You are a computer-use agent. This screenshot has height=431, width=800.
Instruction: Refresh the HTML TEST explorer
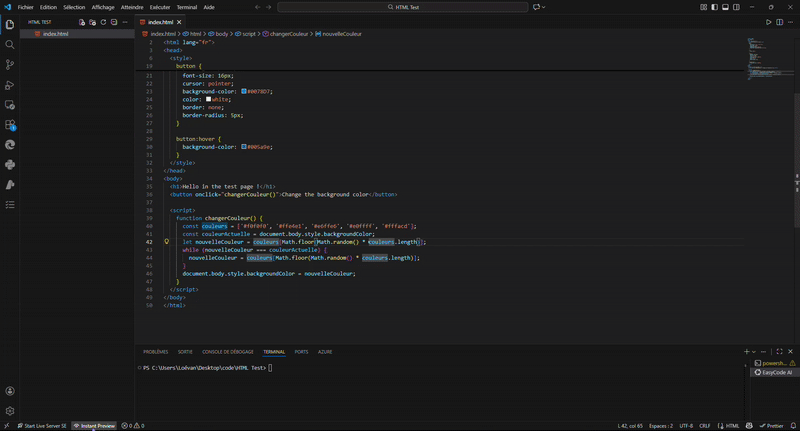click(103, 22)
